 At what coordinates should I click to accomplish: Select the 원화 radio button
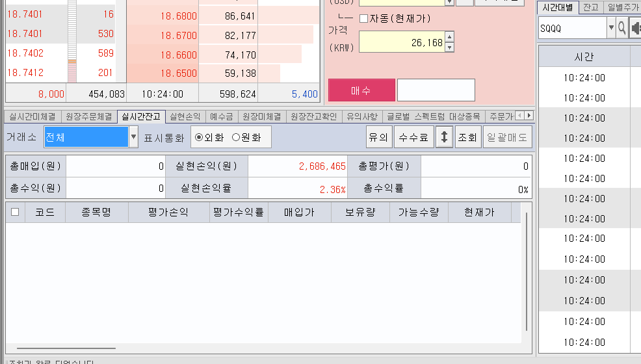236,137
